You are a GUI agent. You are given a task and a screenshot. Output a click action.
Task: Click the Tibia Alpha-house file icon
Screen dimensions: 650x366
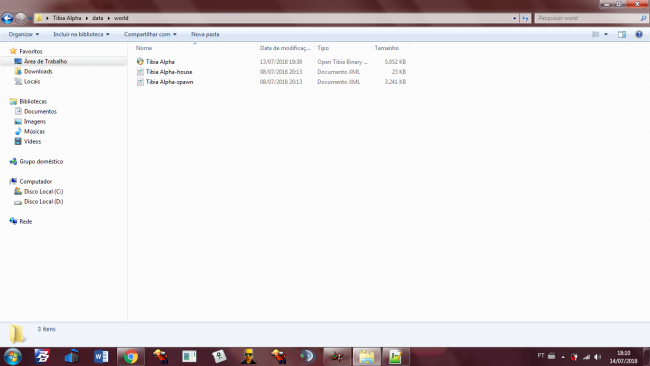pos(140,72)
